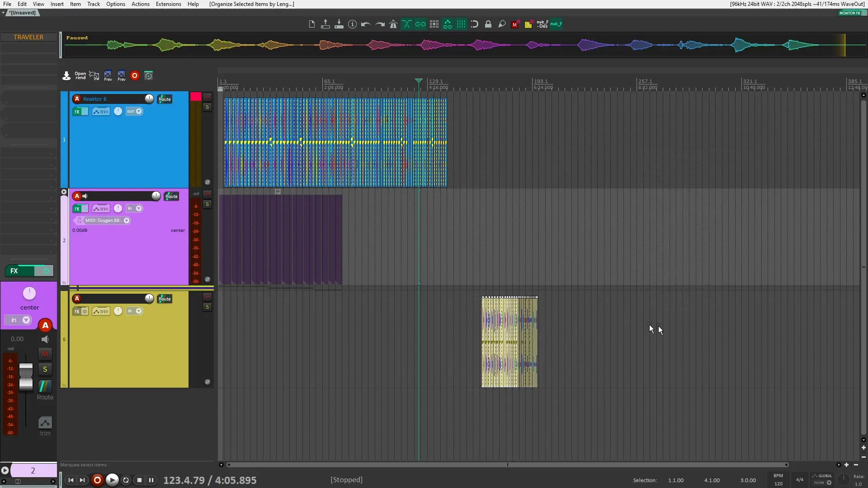The width and height of the screenshot is (868, 488).
Task: Unmute all tracks red M icon
Action: pyautogui.click(x=515, y=24)
